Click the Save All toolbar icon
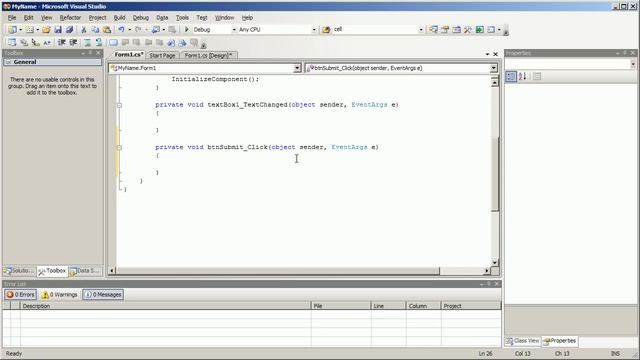 (69, 30)
